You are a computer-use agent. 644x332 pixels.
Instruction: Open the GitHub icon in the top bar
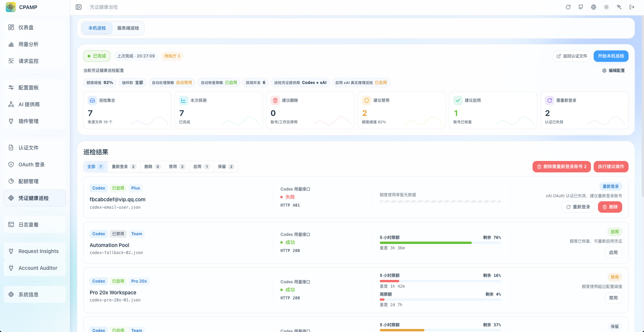click(x=581, y=7)
